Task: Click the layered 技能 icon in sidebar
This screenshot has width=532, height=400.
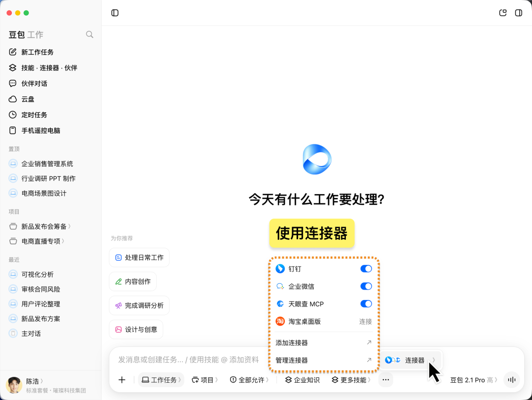Action: pos(12,67)
